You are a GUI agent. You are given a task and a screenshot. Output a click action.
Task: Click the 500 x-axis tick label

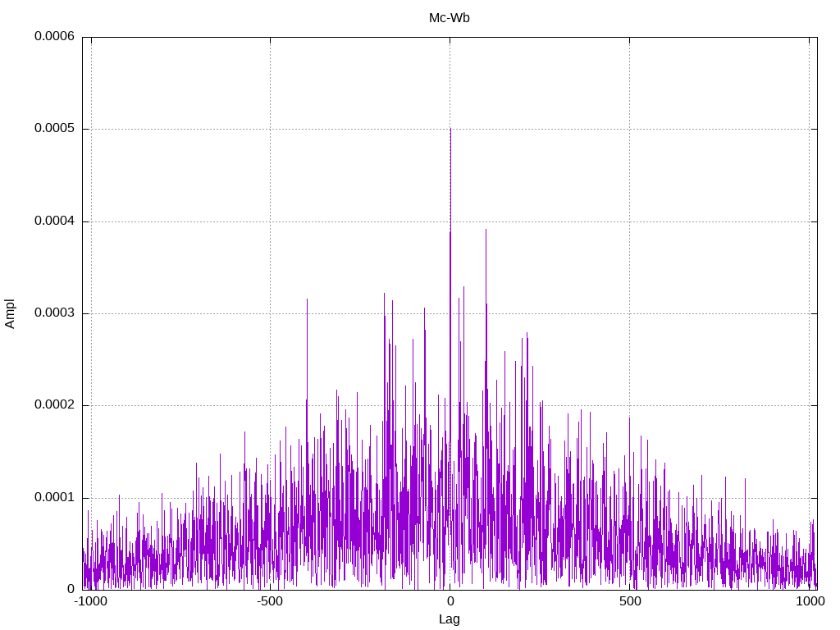(x=630, y=601)
